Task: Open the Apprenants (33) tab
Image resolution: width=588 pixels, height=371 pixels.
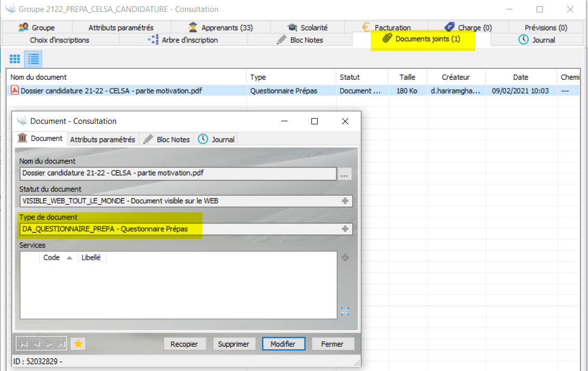Action: point(221,28)
